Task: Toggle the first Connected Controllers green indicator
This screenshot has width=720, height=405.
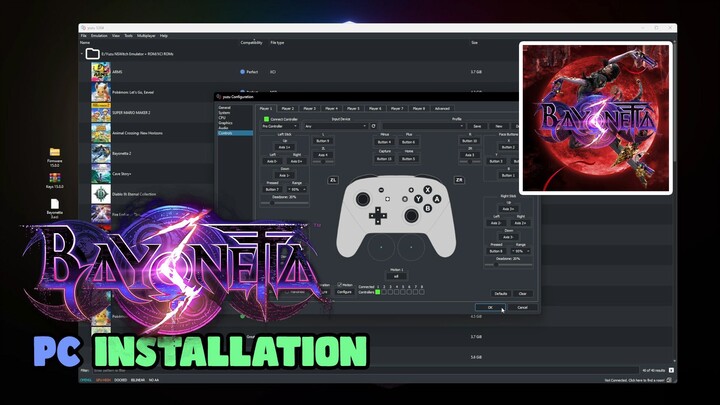Action: [379, 291]
